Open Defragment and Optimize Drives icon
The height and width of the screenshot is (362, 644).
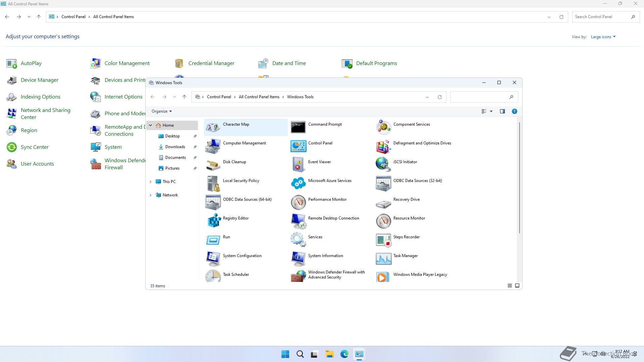pos(383,146)
